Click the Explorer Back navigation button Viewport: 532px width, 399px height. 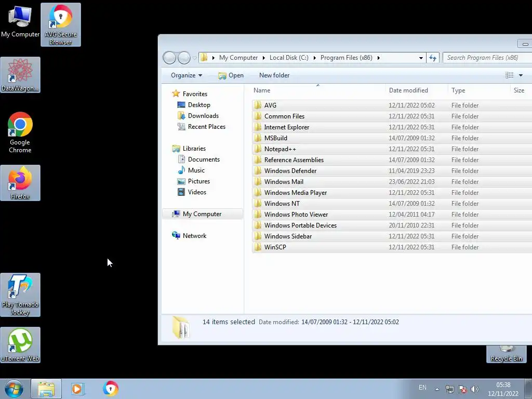169,58
